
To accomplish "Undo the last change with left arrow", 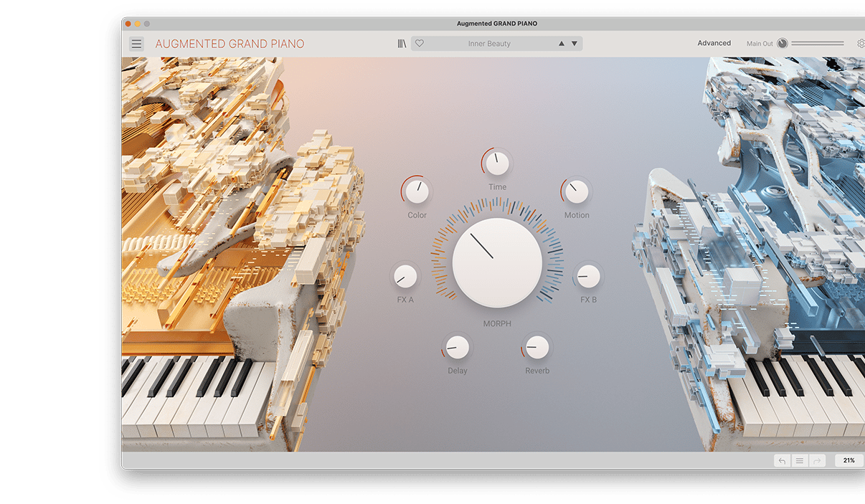I will point(782,460).
